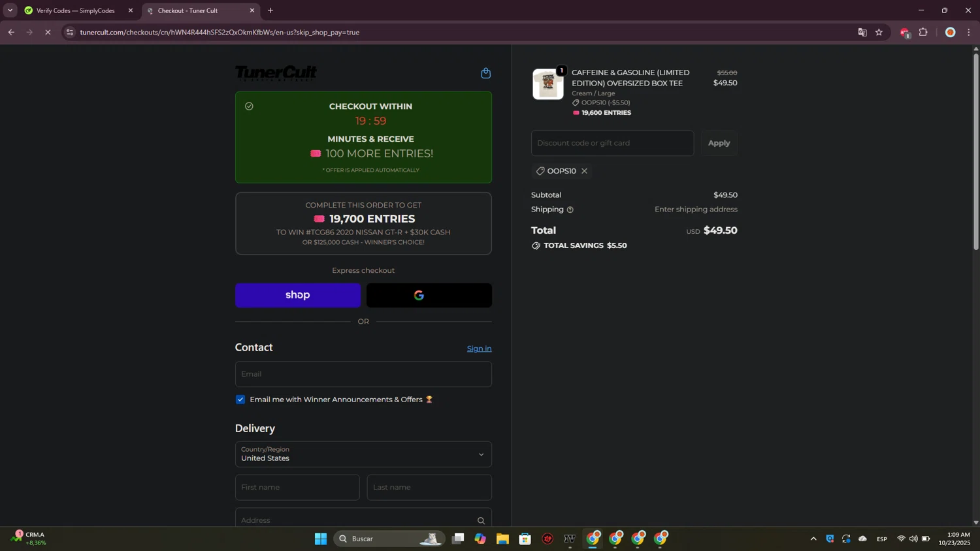Go back to previous page
Viewport: 980px width, 551px height.
11,32
